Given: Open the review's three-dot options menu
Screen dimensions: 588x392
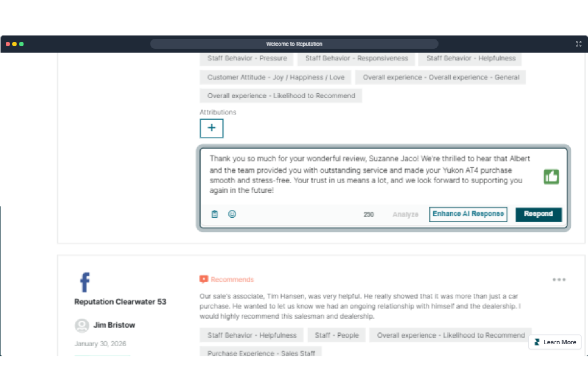Looking at the screenshot, I should (x=559, y=279).
